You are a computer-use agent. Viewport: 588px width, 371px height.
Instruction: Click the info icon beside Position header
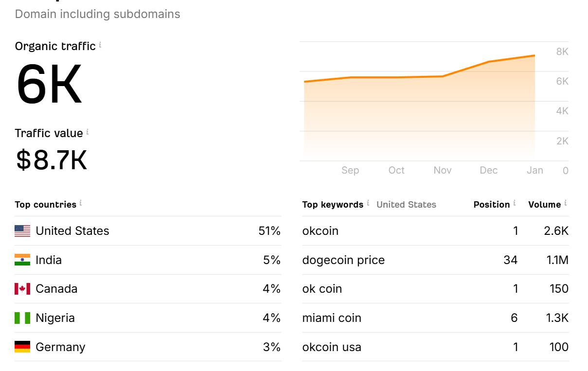(x=515, y=203)
